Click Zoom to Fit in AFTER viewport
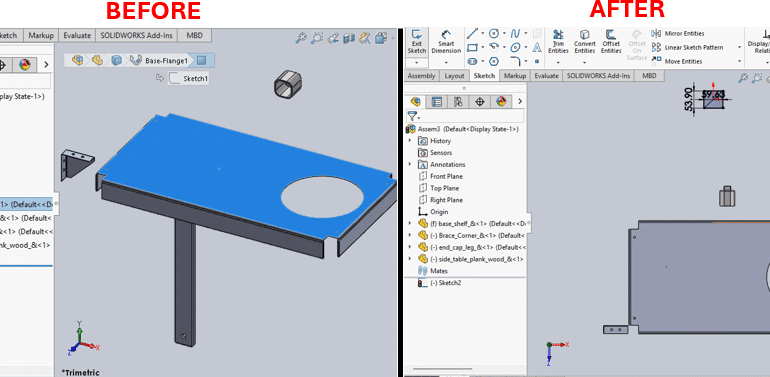The image size is (770, 377). 743,78
